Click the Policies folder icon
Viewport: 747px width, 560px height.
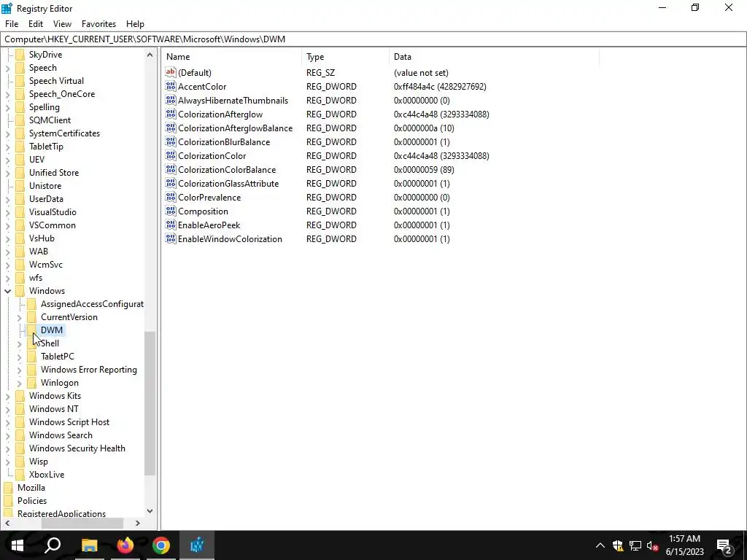pyautogui.click(x=9, y=500)
